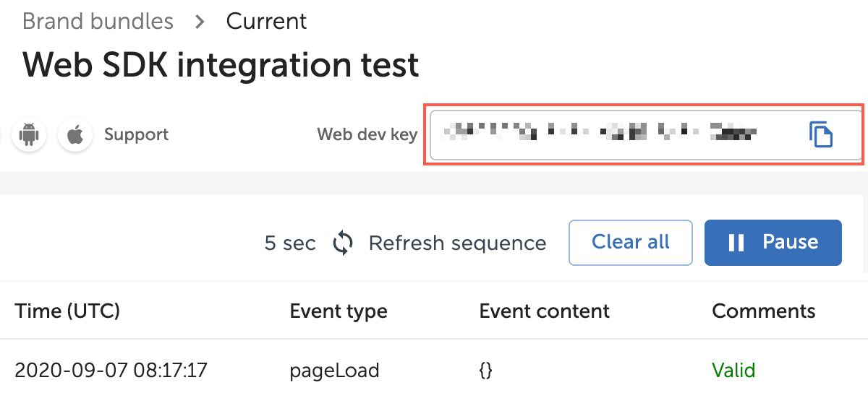The image size is (868, 393).
Task: Click the Event type column header
Action: pos(339,311)
